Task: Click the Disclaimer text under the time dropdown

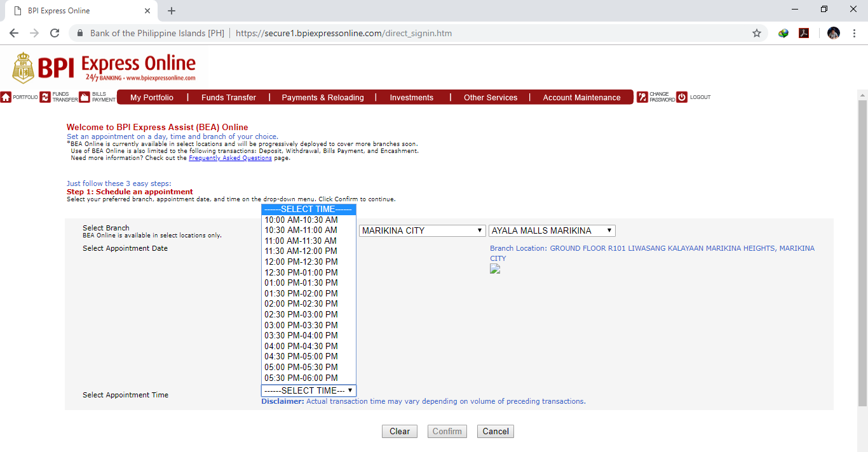Action: point(423,401)
